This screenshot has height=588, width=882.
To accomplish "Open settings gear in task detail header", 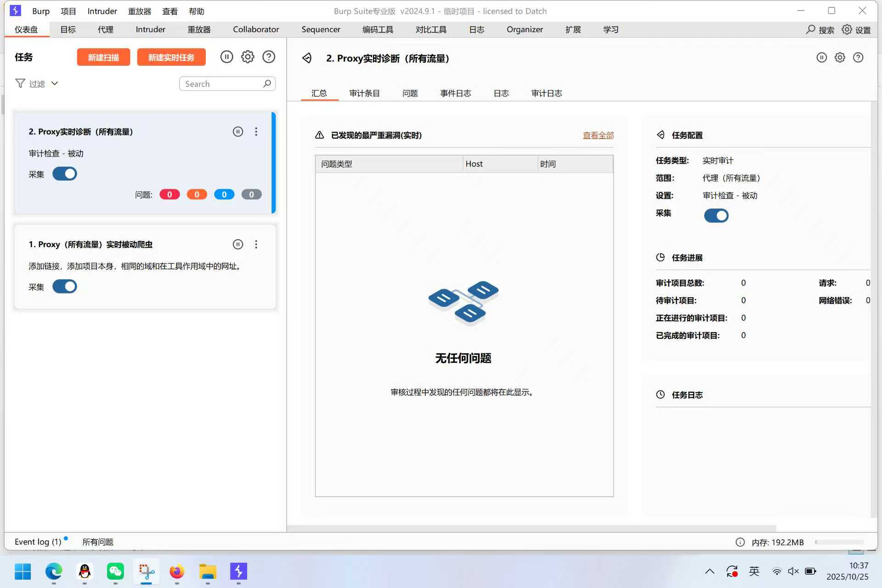I will 840,58.
